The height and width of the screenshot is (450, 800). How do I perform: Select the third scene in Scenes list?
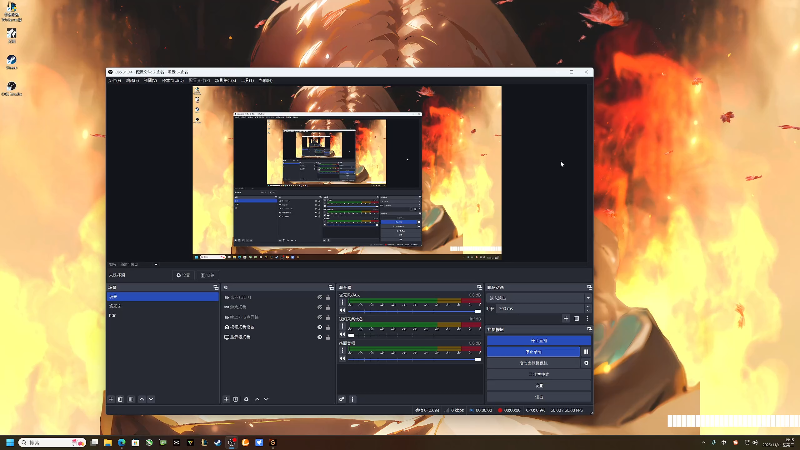(163, 316)
